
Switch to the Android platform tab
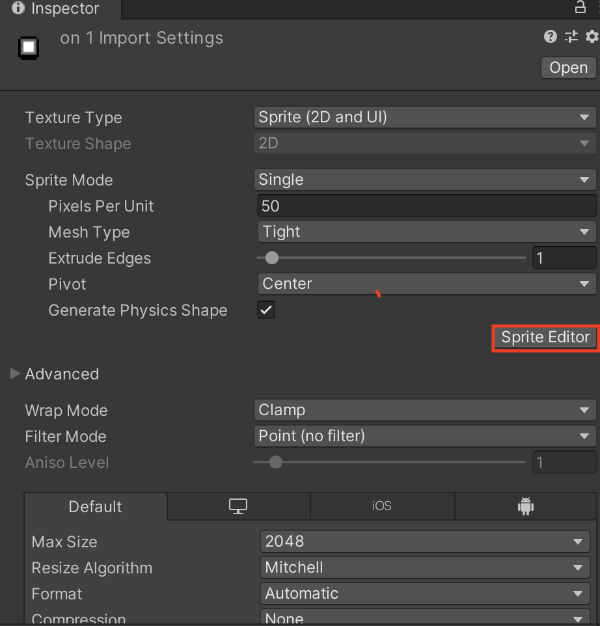(x=526, y=506)
